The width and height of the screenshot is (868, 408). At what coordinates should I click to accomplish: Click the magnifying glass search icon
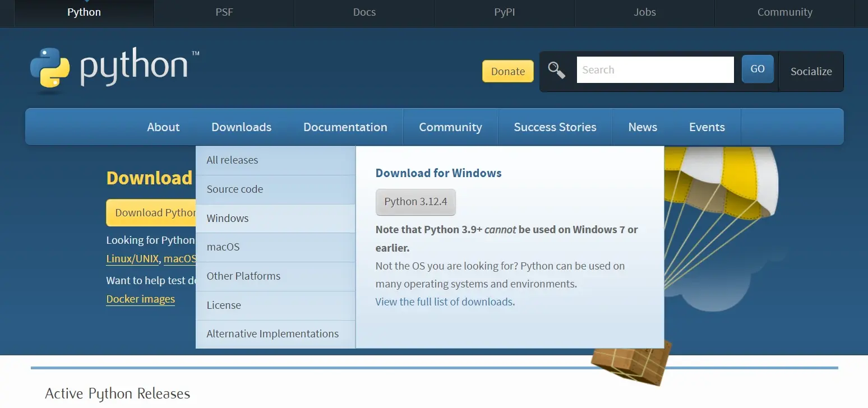557,71
